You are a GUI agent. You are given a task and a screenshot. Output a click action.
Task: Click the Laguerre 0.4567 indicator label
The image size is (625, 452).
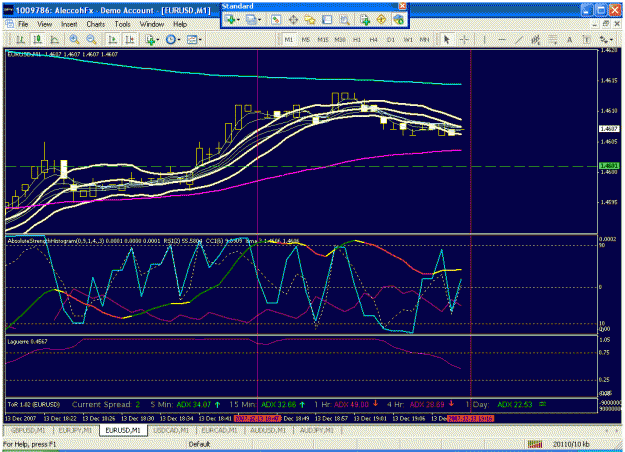coord(27,342)
